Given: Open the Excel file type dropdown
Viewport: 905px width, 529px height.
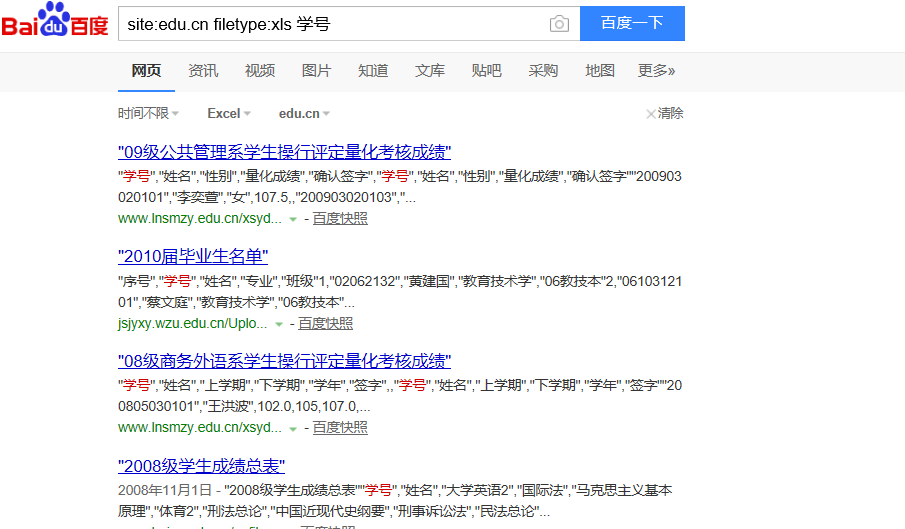Looking at the screenshot, I should click(229, 114).
